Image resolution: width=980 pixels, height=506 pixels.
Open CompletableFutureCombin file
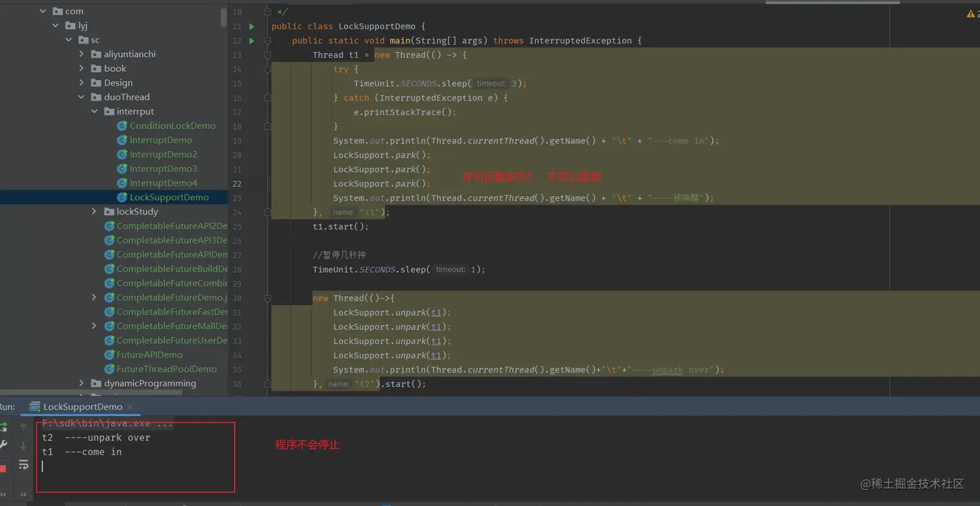(172, 283)
